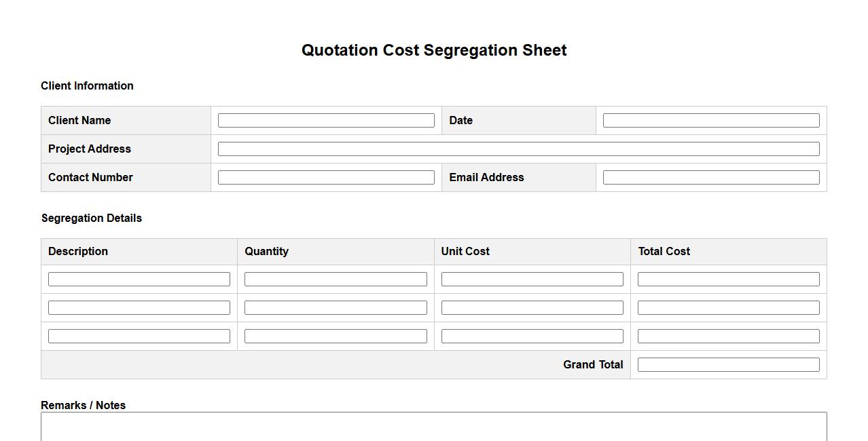Click third row Unit Cost field
This screenshot has height=441, width=868.
point(532,337)
